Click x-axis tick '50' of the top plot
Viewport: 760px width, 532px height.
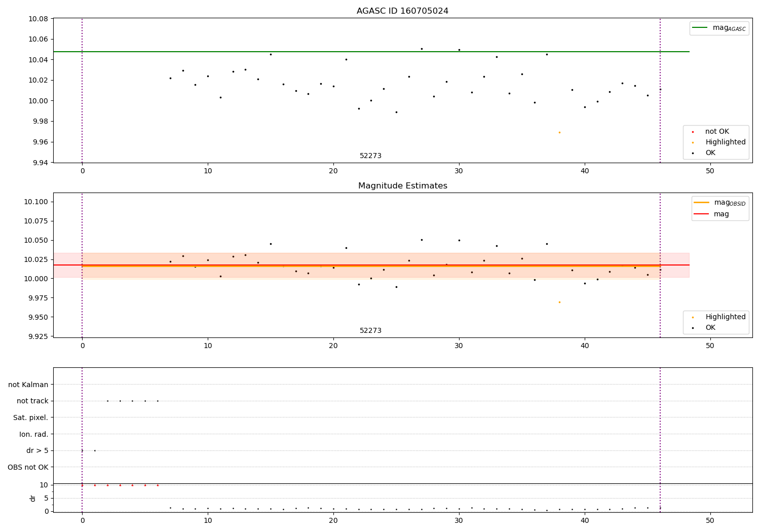click(x=710, y=171)
